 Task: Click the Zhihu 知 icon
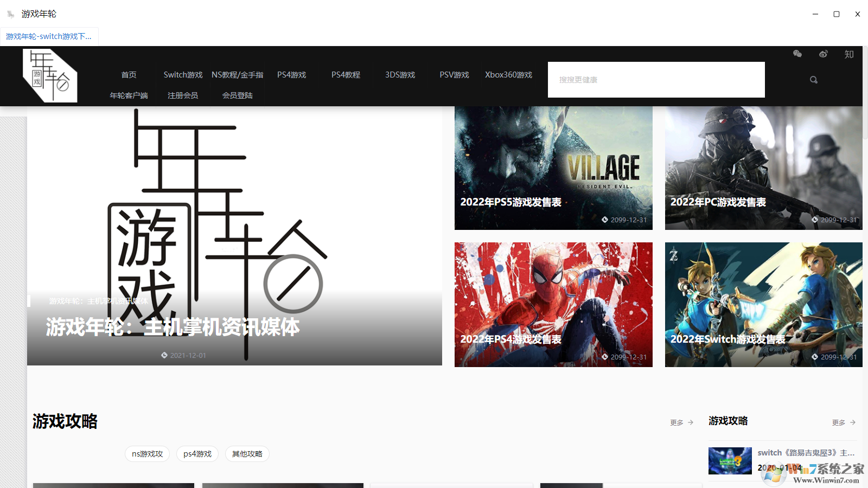coord(849,54)
